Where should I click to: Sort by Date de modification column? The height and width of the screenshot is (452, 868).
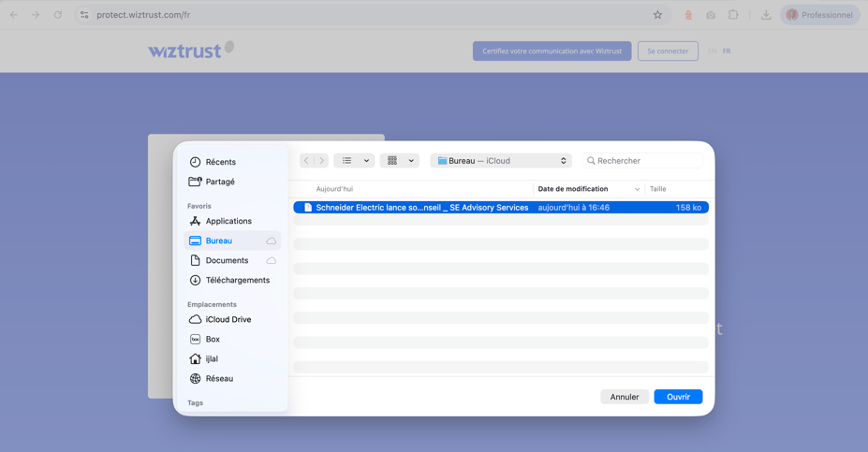tap(573, 189)
